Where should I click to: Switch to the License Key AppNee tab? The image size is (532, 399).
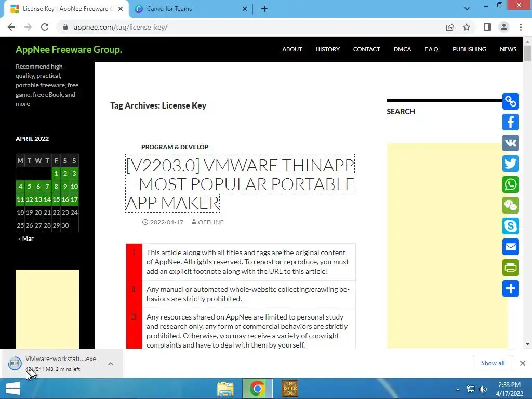pos(65,9)
